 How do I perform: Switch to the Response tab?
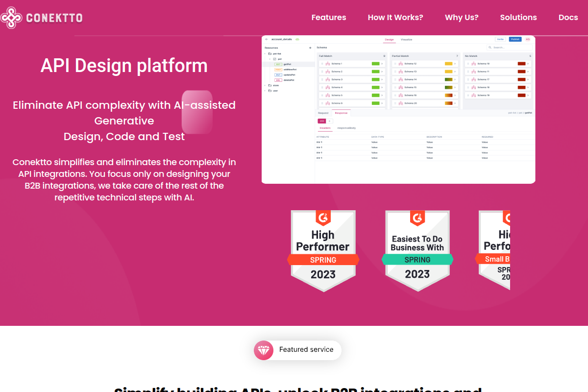[x=341, y=113]
